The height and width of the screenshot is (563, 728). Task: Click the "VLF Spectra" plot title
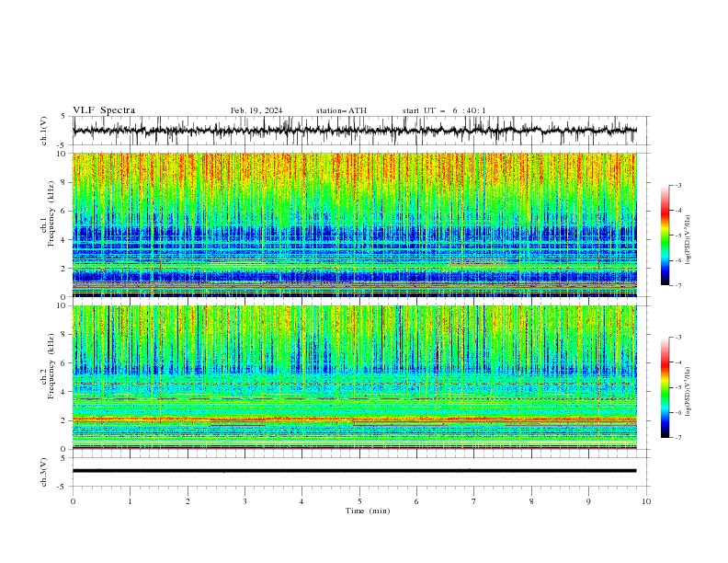pos(104,110)
